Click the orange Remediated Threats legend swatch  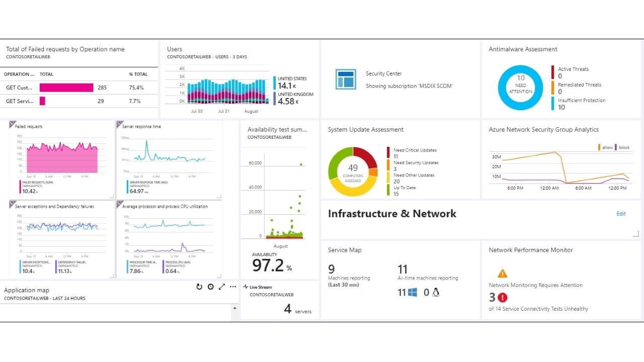[x=553, y=88]
